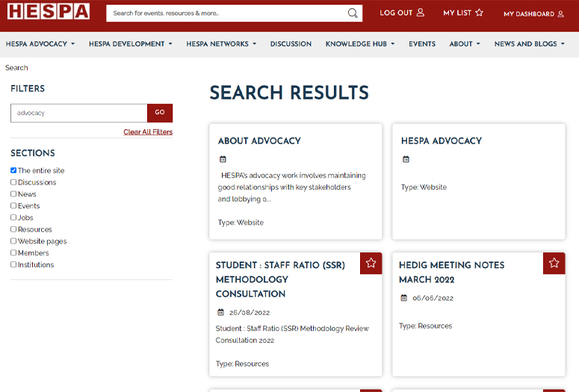Click the My List star icon
This screenshot has height=392, width=579.
pos(479,13)
